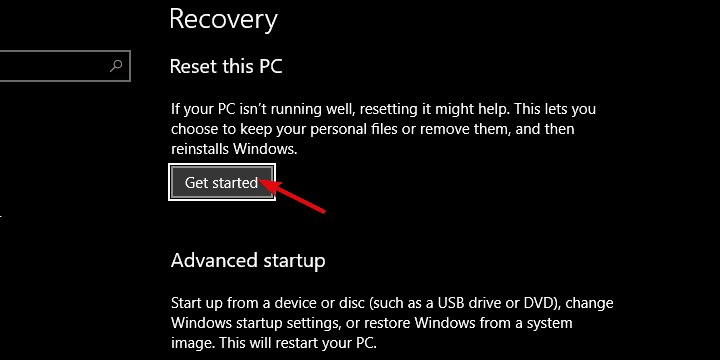720x360 pixels.
Task: Focus the settings search box
Action: 65,66
